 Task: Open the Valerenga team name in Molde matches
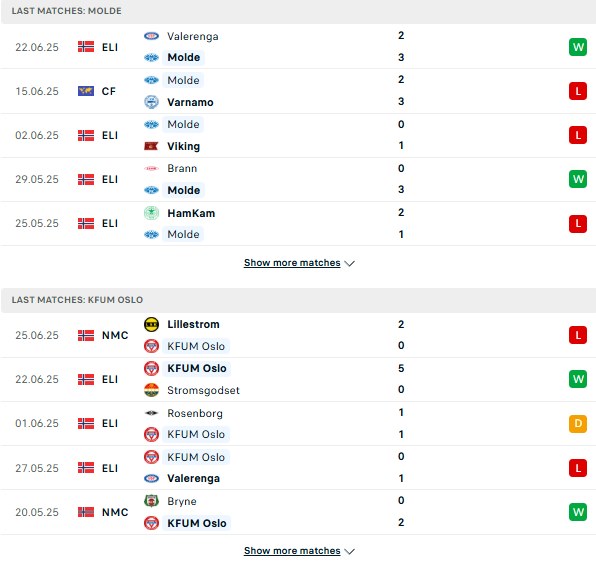point(193,36)
